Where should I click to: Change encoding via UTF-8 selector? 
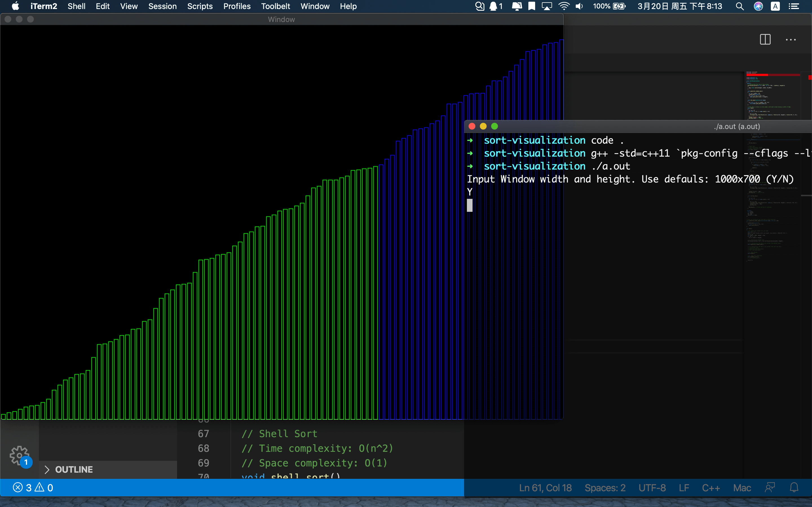[652, 488]
